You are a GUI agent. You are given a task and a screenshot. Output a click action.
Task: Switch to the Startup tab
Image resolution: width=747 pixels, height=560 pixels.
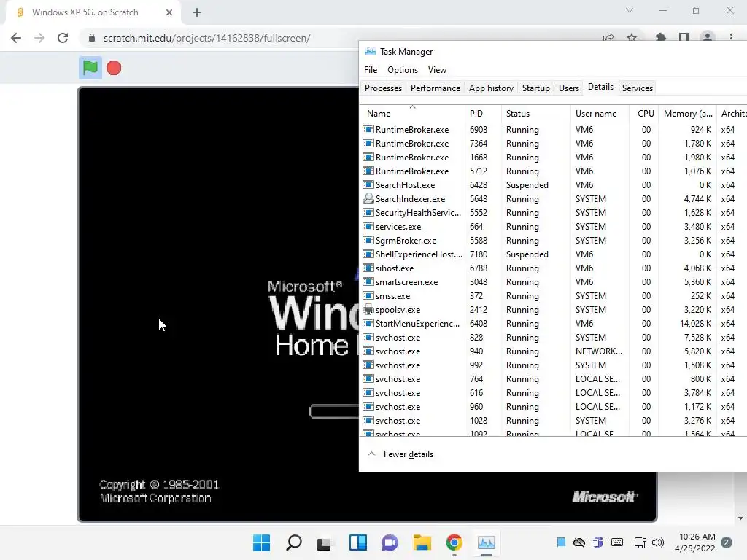tap(536, 88)
